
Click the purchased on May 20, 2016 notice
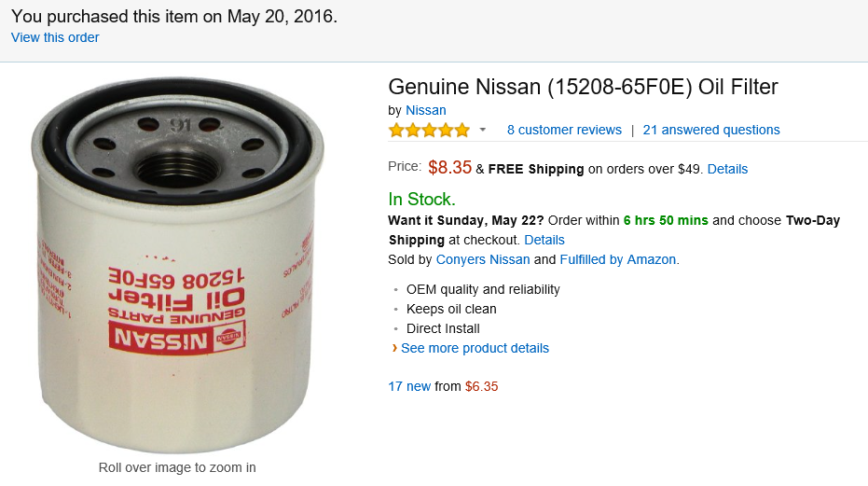point(174,16)
